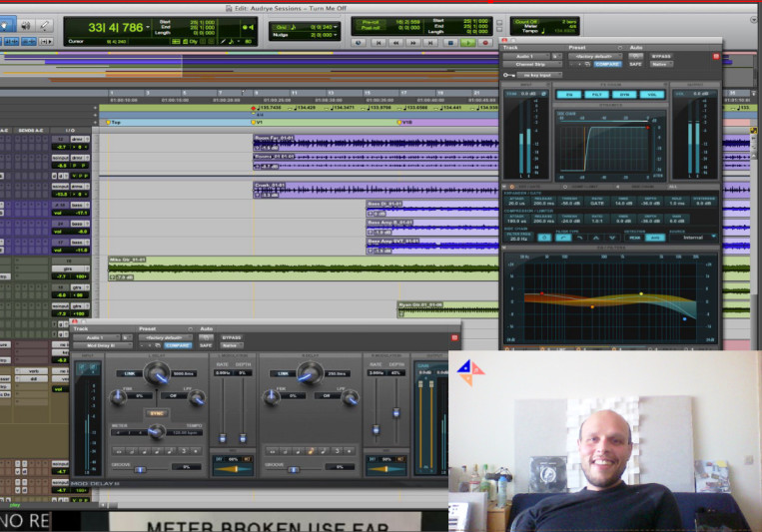Open factory default preset menu in Channel Strip
762x532 pixels.
click(x=595, y=56)
